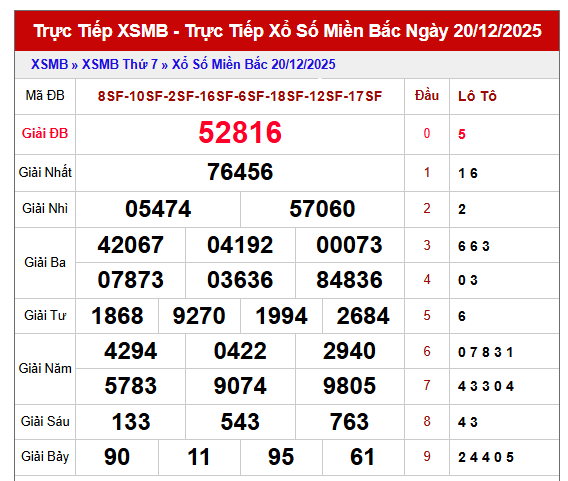Click Lô Tô values 1 6 for Đầu 1
568x481 pixels.
pos(468,173)
